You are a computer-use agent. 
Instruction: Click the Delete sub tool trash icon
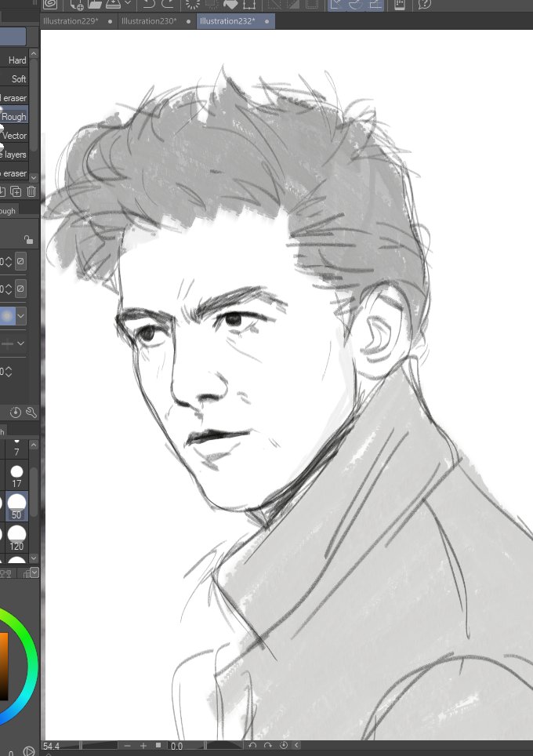pyautogui.click(x=31, y=191)
